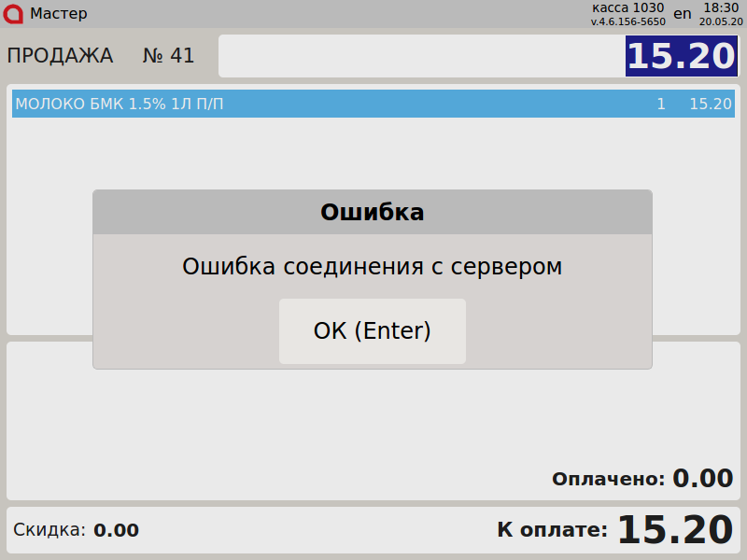Click the 15.20 price in the milk row
747x560 pixels.
[710, 105]
